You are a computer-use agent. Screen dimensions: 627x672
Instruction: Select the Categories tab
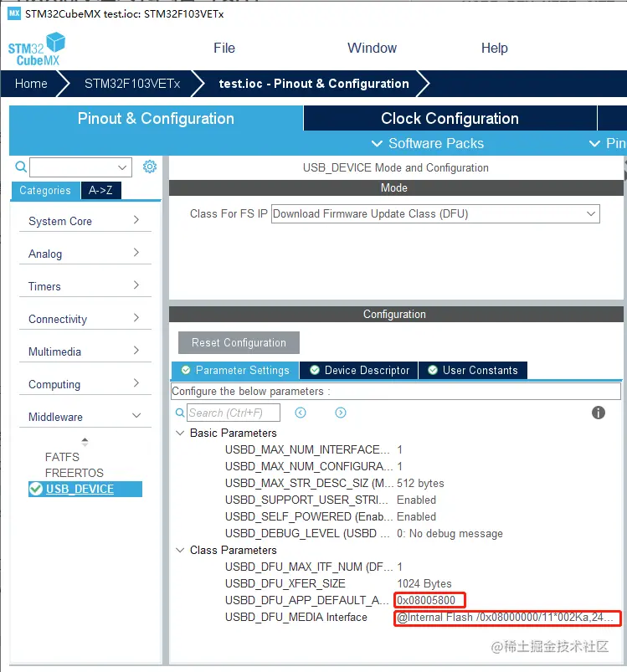pyautogui.click(x=45, y=190)
